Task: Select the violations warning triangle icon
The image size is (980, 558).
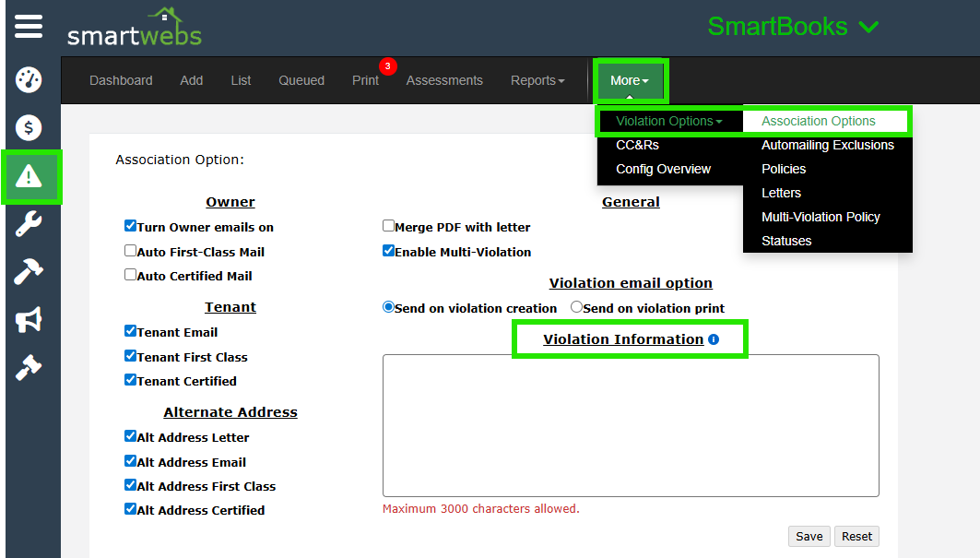Action: tap(30, 176)
